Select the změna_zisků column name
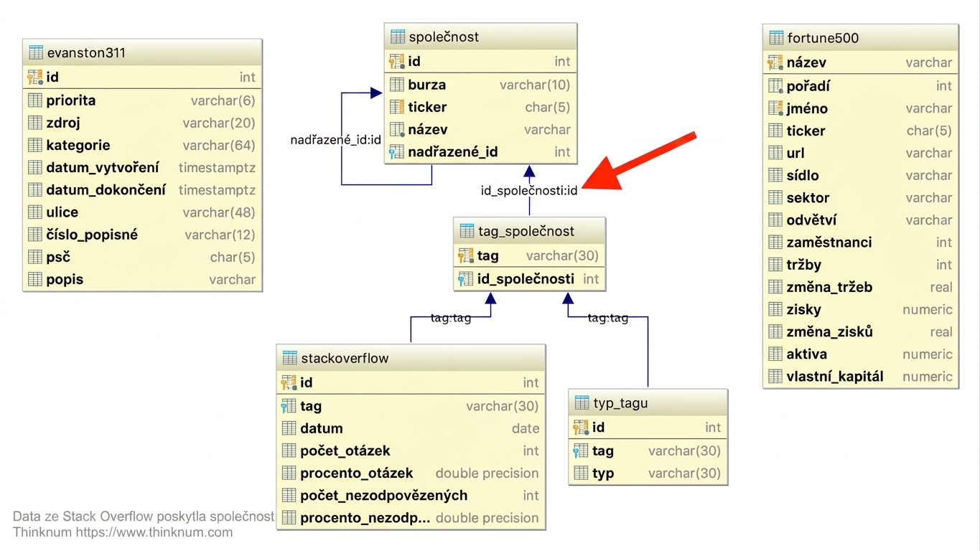980x551 pixels. [x=829, y=331]
